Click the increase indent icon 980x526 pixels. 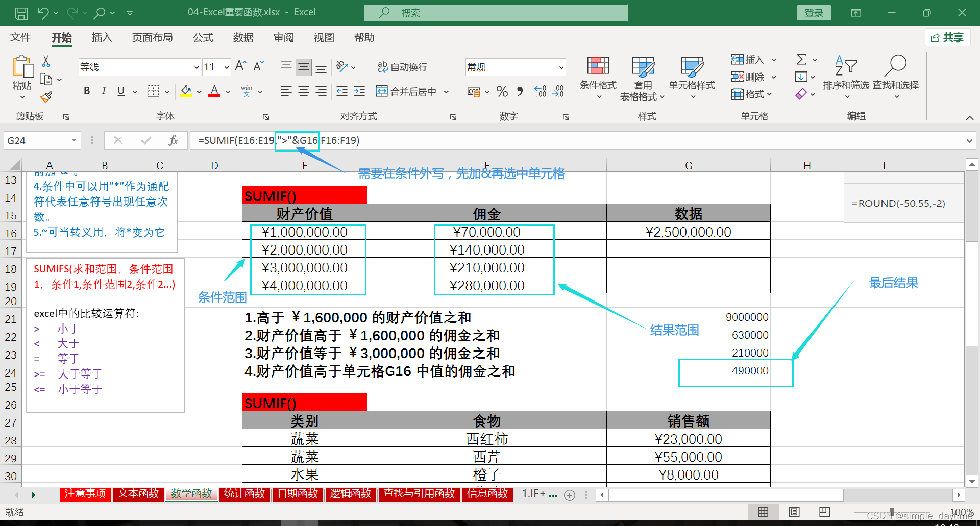tap(359, 91)
